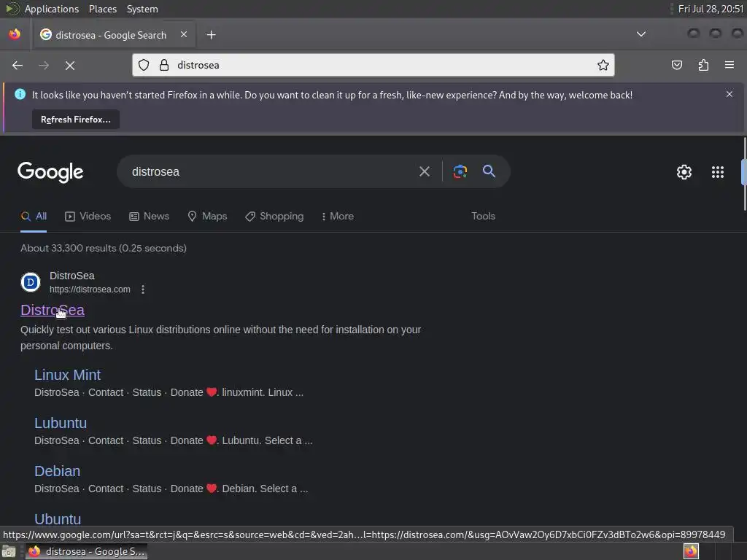The image size is (747, 560).
Task: Open the Lubuntu sitelink
Action: (x=61, y=423)
